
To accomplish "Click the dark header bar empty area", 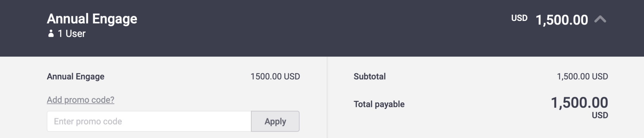I will tap(322, 28).
